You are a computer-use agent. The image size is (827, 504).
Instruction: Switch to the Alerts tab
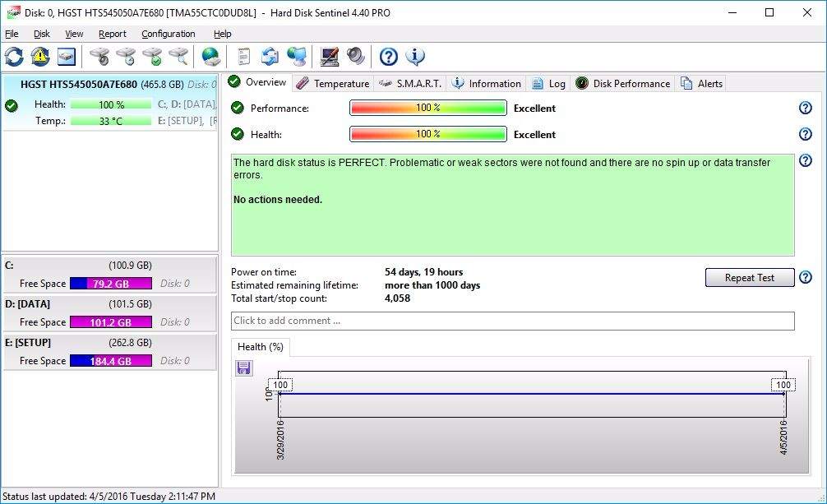701,83
